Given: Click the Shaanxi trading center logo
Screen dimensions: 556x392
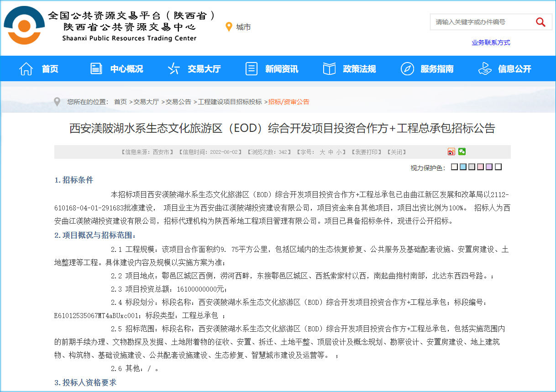Looking at the screenshot, I should pyautogui.click(x=25, y=25).
